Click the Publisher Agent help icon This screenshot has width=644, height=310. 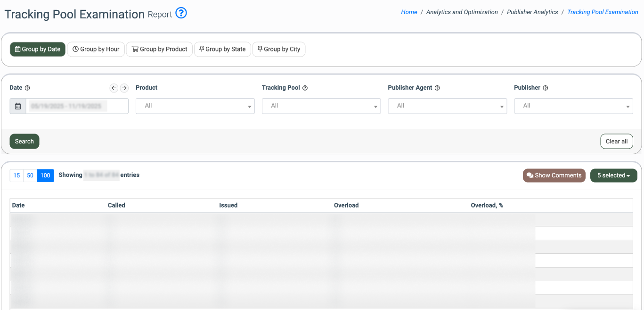point(437,88)
